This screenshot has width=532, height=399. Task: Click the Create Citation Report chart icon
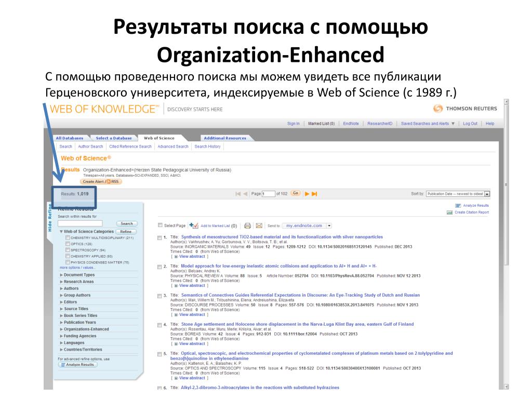(449, 212)
